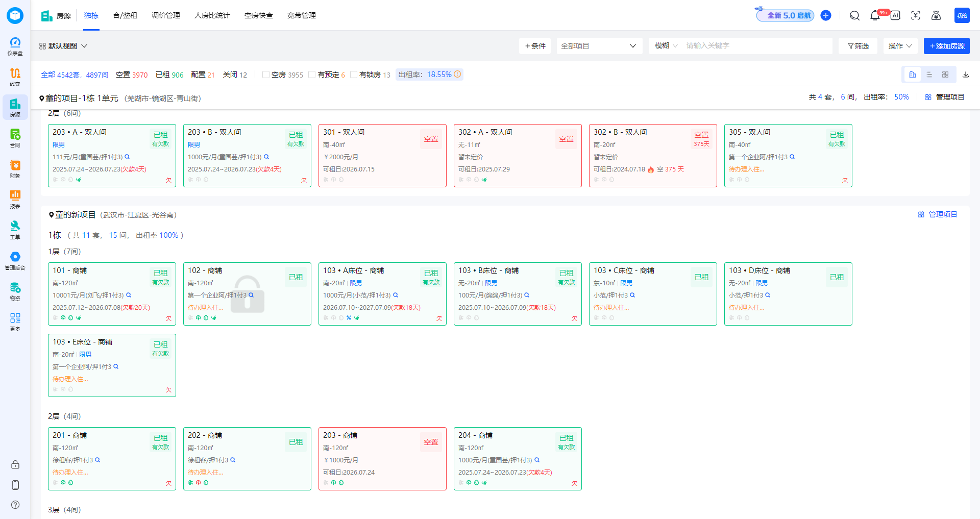The height and width of the screenshot is (519, 980).
Task: Click the search magnifier icon in header
Action: pyautogui.click(x=854, y=15)
